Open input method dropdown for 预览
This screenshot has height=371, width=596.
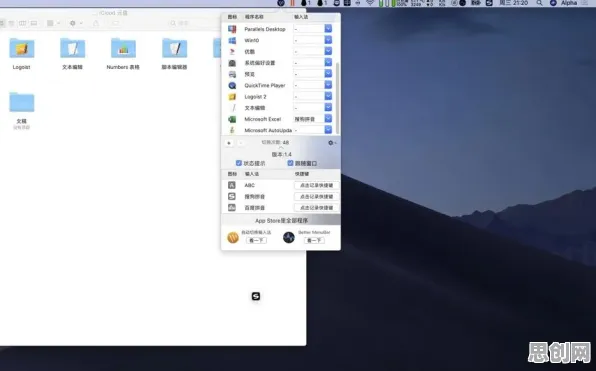click(x=328, y=74)
